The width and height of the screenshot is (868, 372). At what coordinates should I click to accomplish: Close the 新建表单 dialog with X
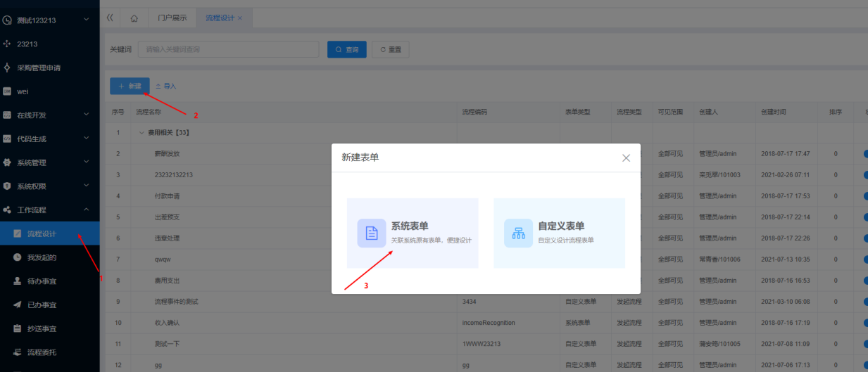coord(626,158)
